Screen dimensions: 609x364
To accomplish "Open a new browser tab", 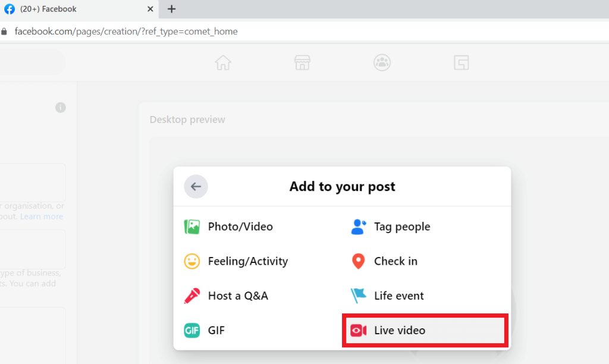I will 171,9.
